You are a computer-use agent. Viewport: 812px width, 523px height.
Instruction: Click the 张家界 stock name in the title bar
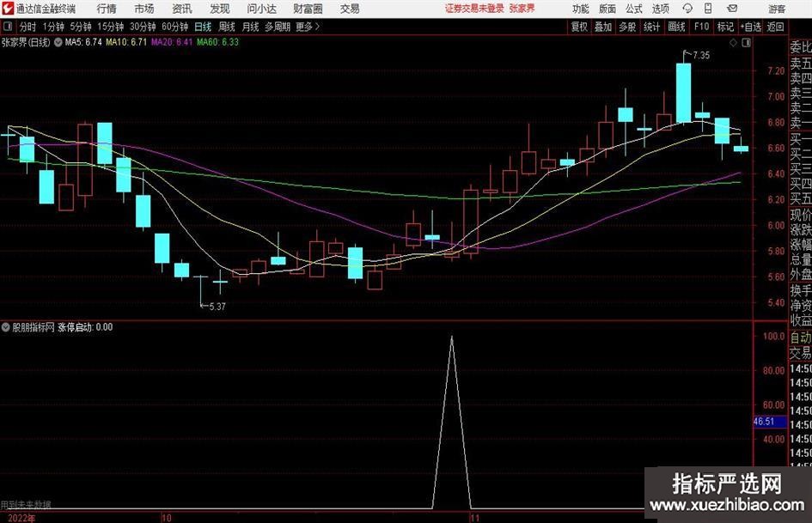pos(522,9)
